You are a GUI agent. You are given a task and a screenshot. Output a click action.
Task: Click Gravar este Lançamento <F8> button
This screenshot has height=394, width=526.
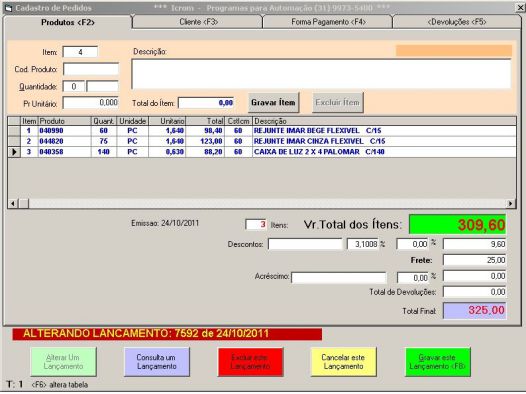(x=437, y=362)
